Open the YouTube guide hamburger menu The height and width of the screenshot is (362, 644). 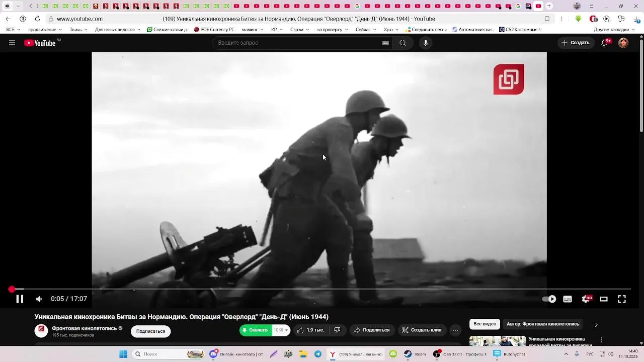(12, 43)
